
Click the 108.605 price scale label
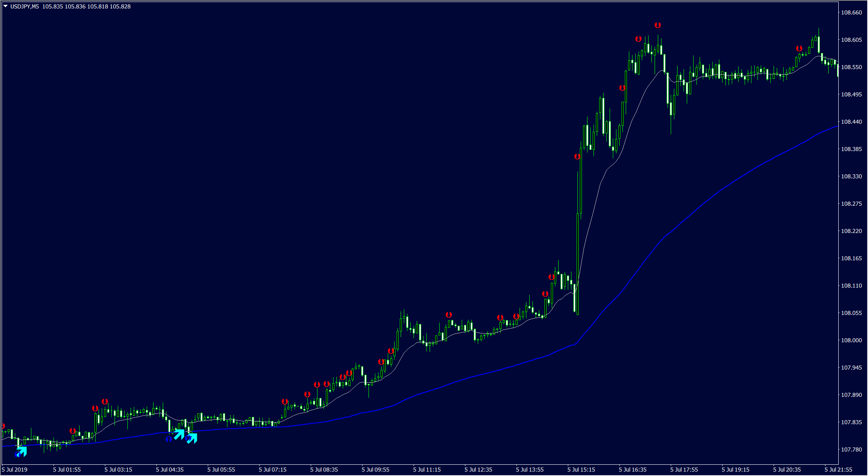[852, 40]
